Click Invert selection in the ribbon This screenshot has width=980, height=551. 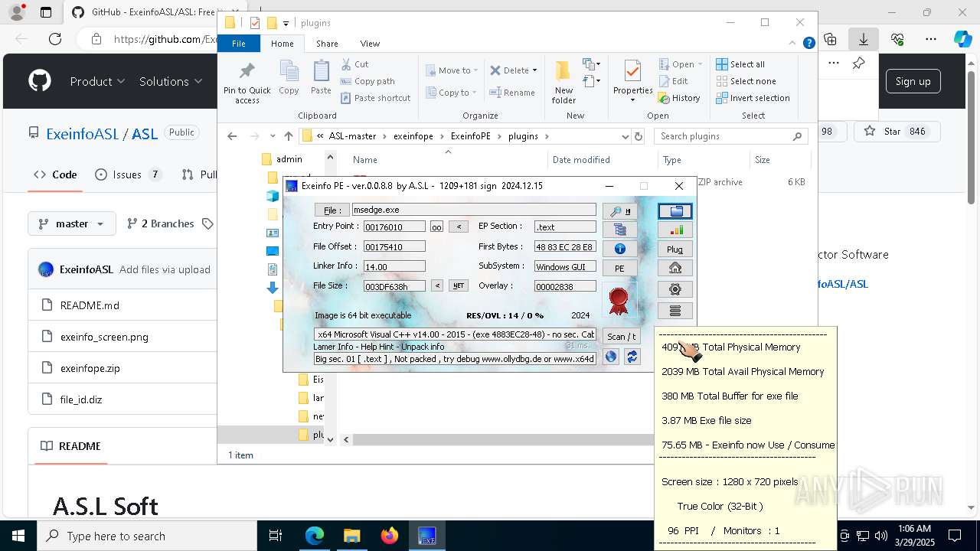pos(753,98)
